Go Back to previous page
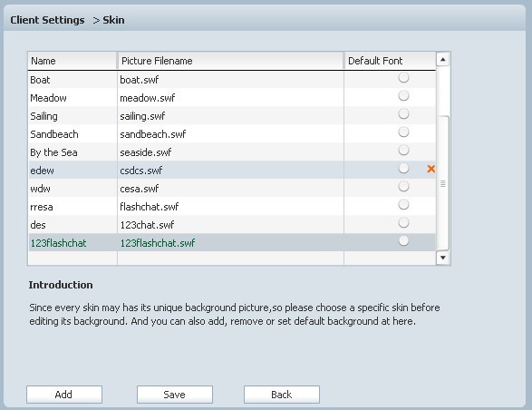The image size is (532, 410). 282,395
